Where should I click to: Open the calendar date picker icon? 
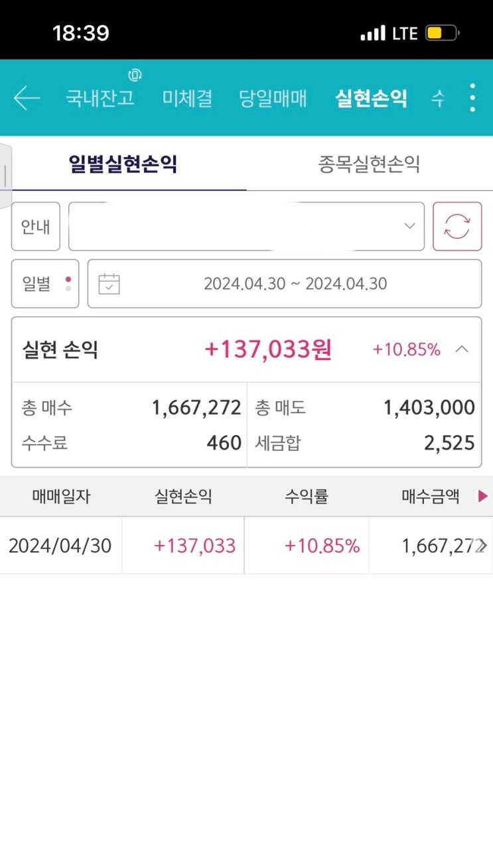coord(109,284)
